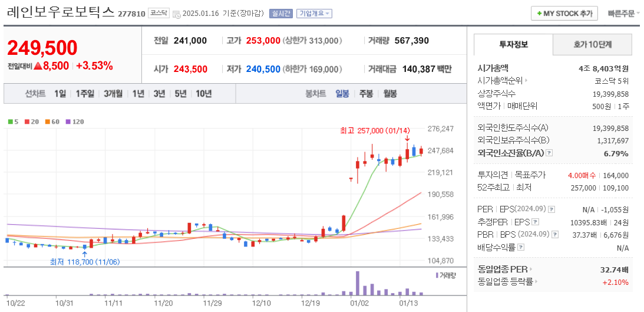Click the calendar icon beside 2025.01.16

pyautogui.click(x=176, y=14)
